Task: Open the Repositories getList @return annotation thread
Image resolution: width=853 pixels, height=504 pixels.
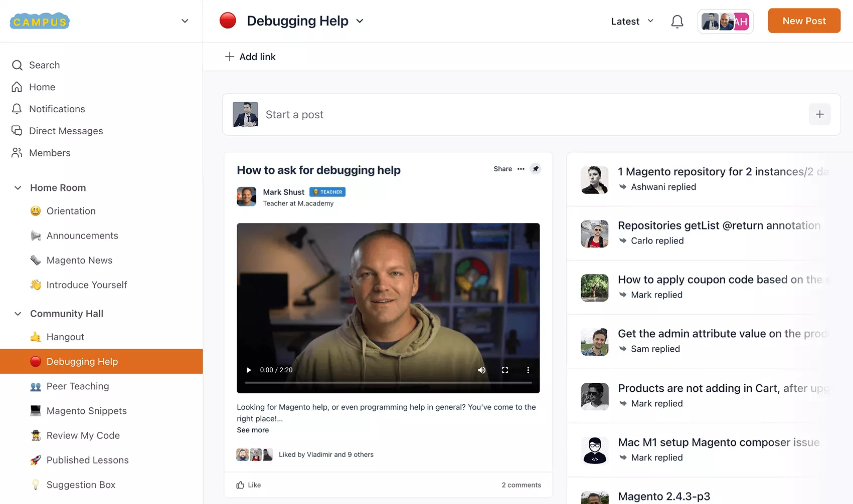Action: pos(719,225)
